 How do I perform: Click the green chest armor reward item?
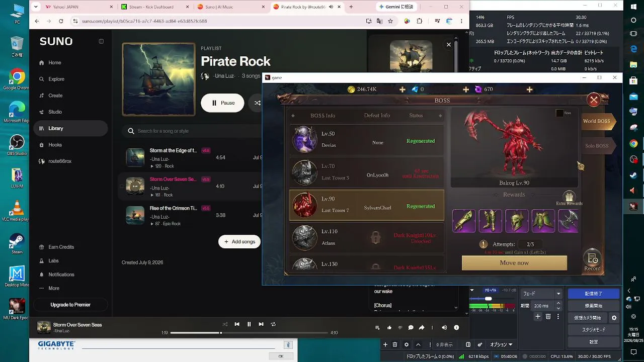pos(543,221)
